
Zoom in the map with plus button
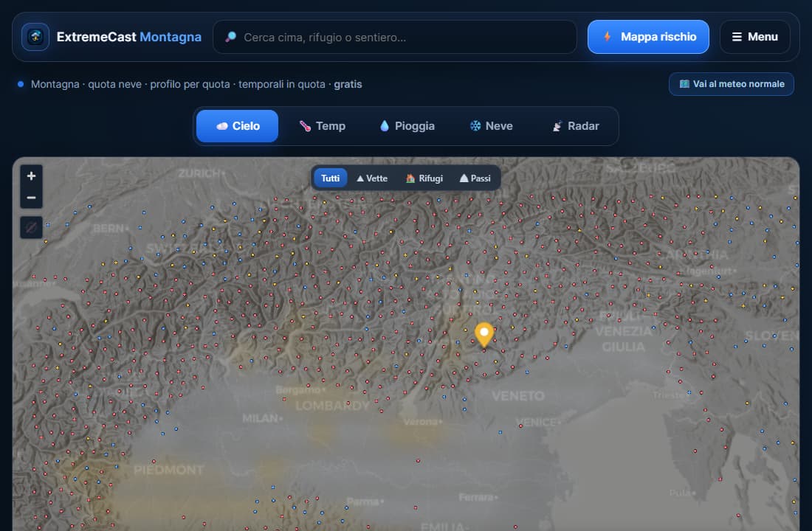[x=31, y=176]
